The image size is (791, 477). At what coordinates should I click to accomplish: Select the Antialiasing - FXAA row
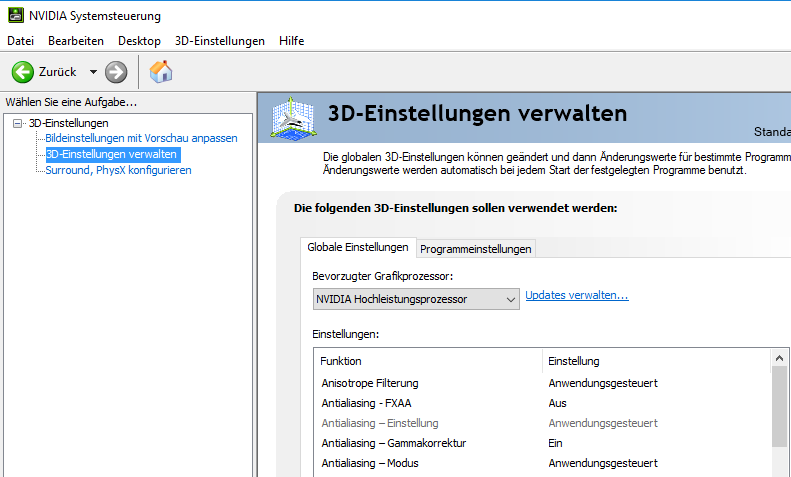click(542, 403)
